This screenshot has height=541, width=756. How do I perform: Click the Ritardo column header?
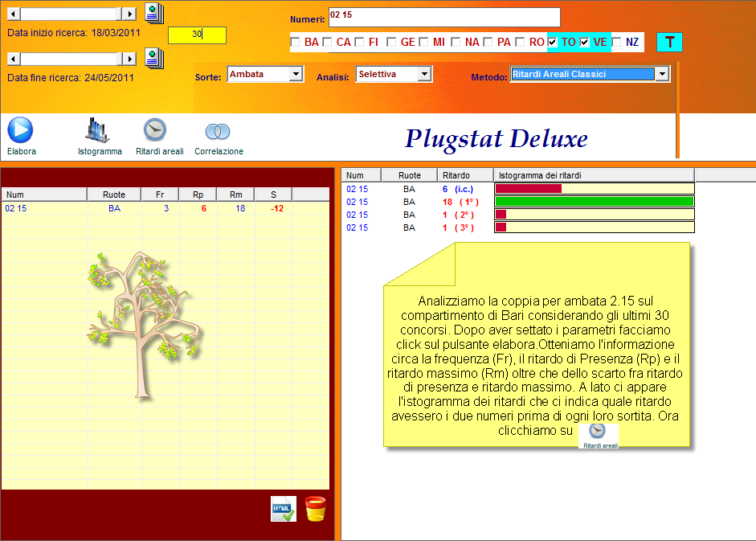pos(465,175)
